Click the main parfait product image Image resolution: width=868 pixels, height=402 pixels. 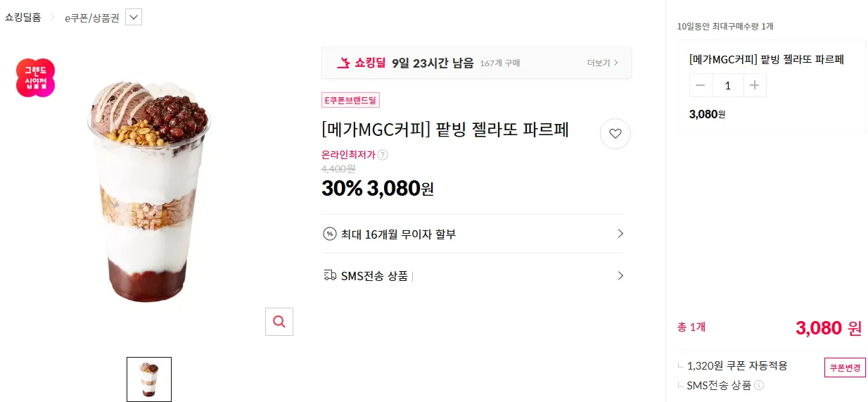[149, 190]
